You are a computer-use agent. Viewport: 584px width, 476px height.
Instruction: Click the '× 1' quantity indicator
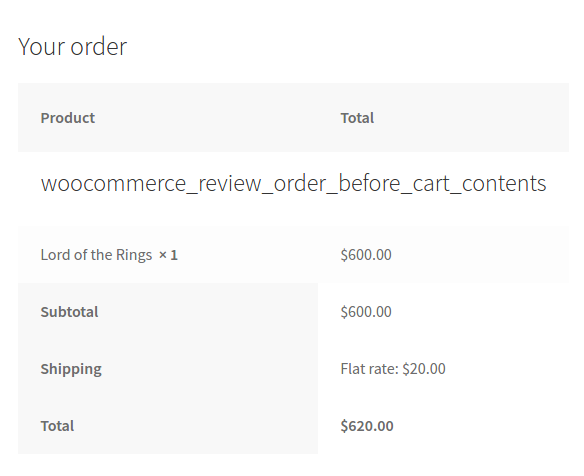coord(168,255)
